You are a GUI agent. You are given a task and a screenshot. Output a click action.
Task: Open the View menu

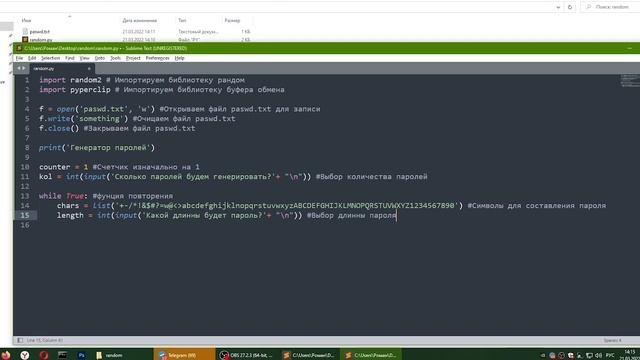(x=84, y=58)
